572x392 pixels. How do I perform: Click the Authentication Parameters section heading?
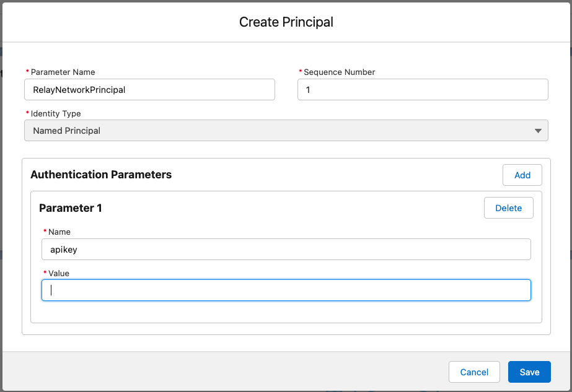click(x=101, y=175)
